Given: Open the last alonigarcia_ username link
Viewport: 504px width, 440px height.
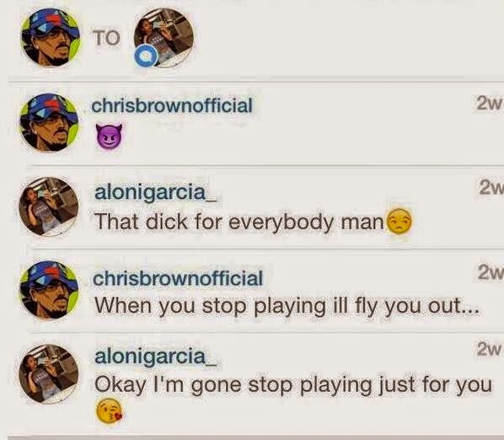Looking at the screenshot, I should (156, 357).
